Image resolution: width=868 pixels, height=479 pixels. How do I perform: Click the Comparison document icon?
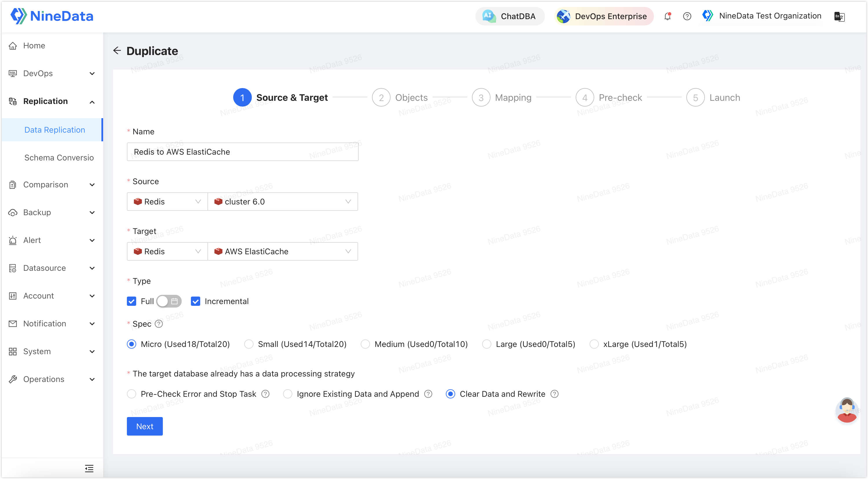(x=13, y=184)
